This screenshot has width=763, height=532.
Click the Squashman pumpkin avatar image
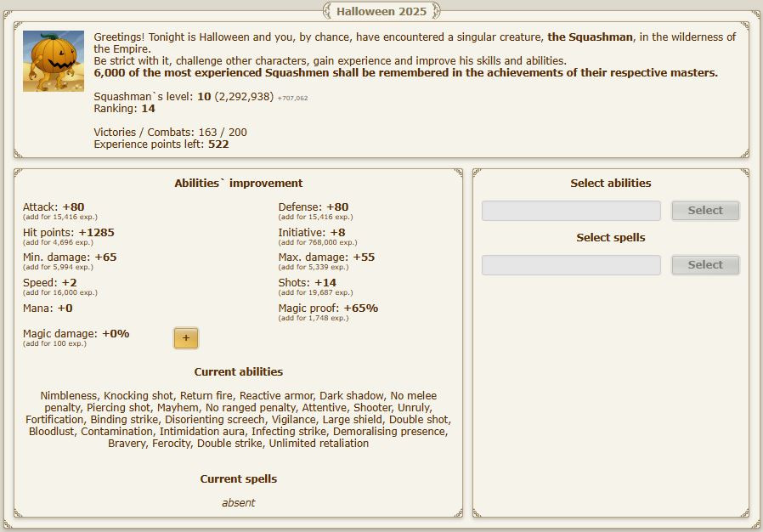54,61
